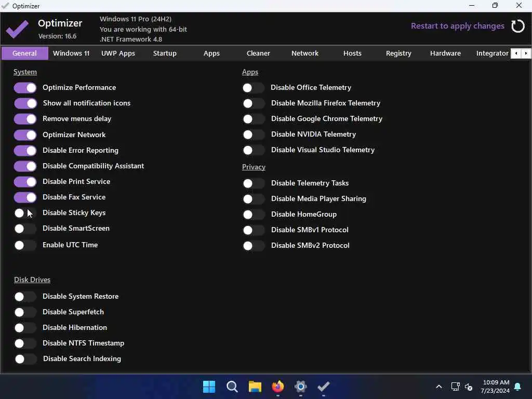This screenshot has height=399, width=532.
Task: Open Settings gear in taskbar
Action: (x=301, y=387)
